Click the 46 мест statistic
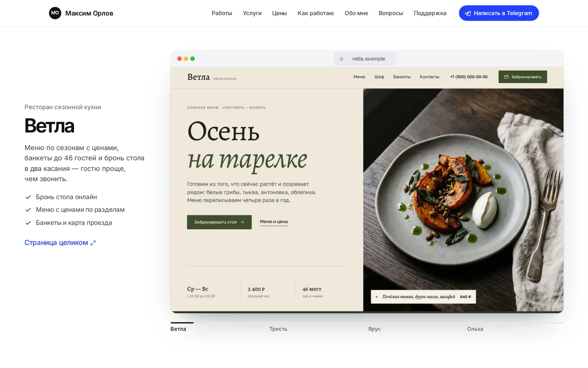The width and height of the screenshot is (588, 368). pyautogui.click(x=312, y=292)
